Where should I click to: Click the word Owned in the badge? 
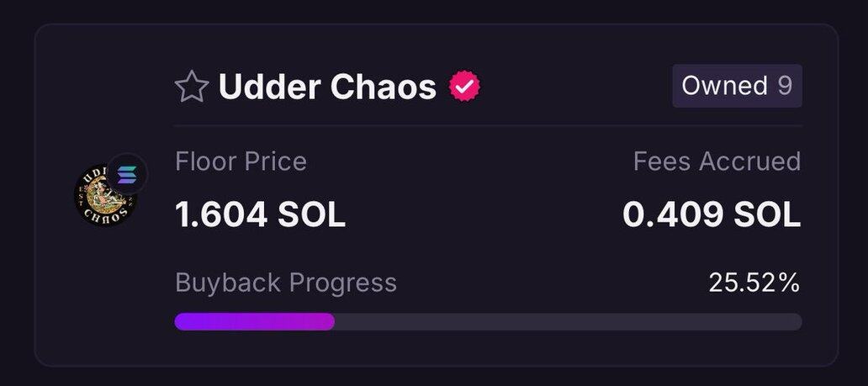click(x=724, y=86)
